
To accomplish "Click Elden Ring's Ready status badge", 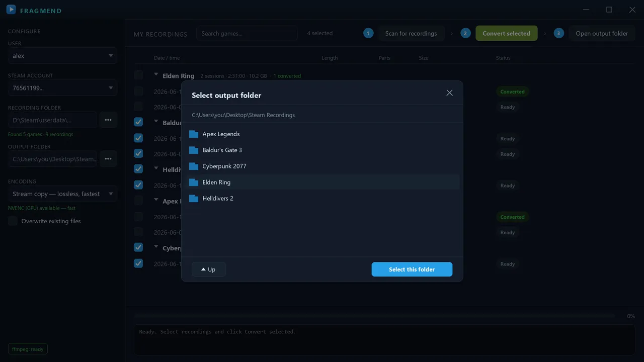I will (x=508, y=107).
